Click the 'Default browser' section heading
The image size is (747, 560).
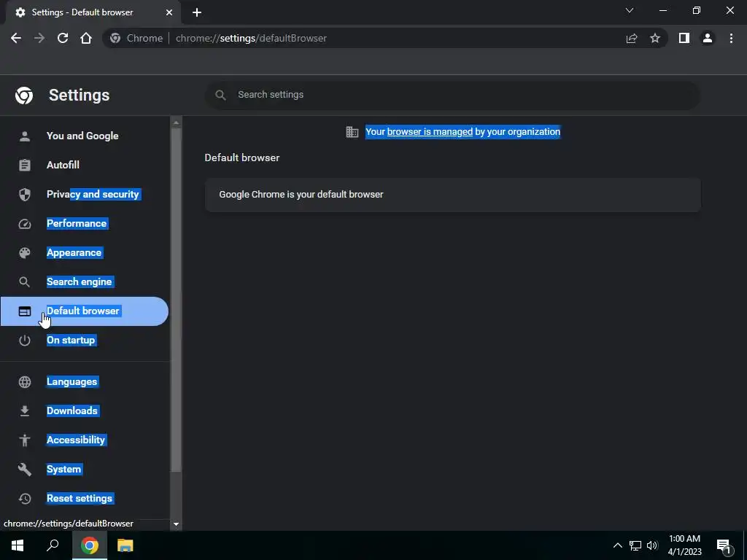click(242, 157)
